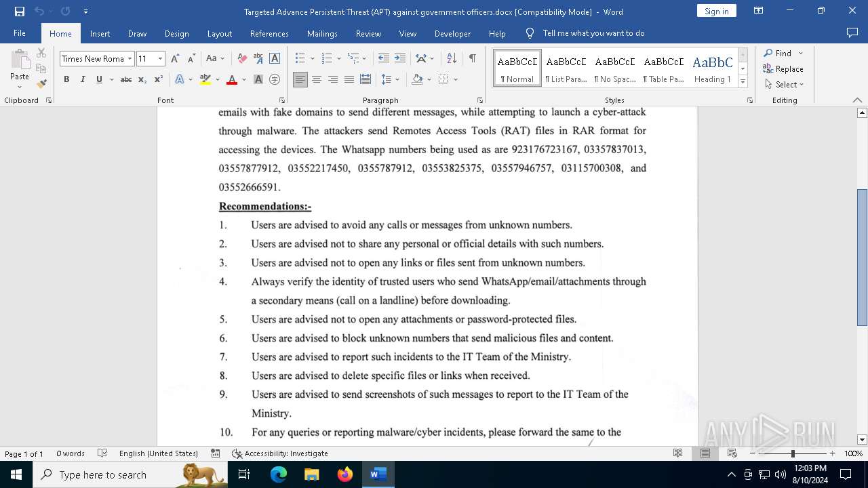Switch to Web Layout view
The height and width of the screenshot is (488, 868).
(732, 453)
